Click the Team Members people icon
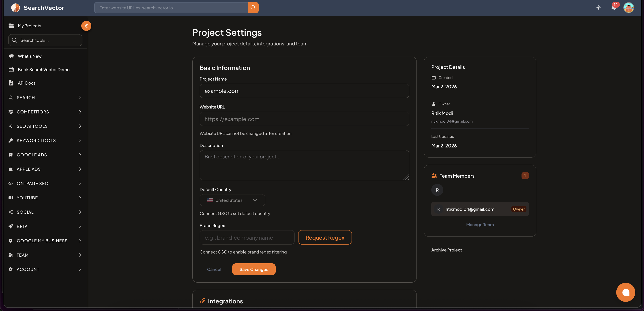 click(x=434, y=176)
